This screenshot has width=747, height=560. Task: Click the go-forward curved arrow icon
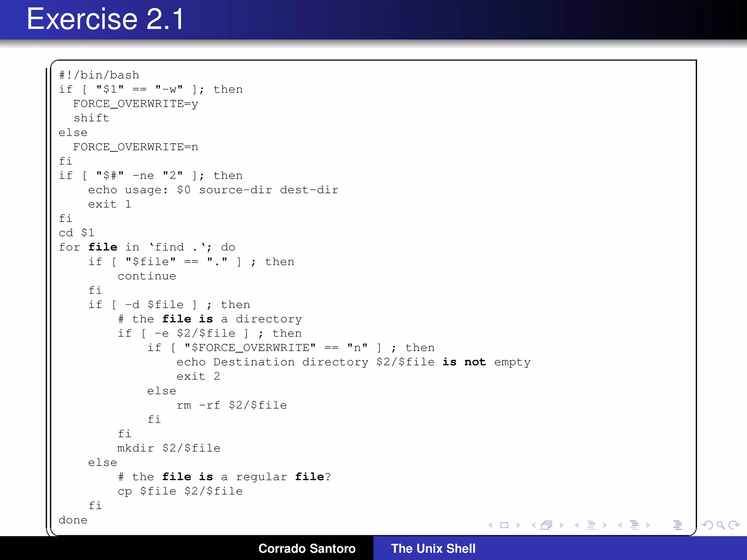click(x=734, y=525)
